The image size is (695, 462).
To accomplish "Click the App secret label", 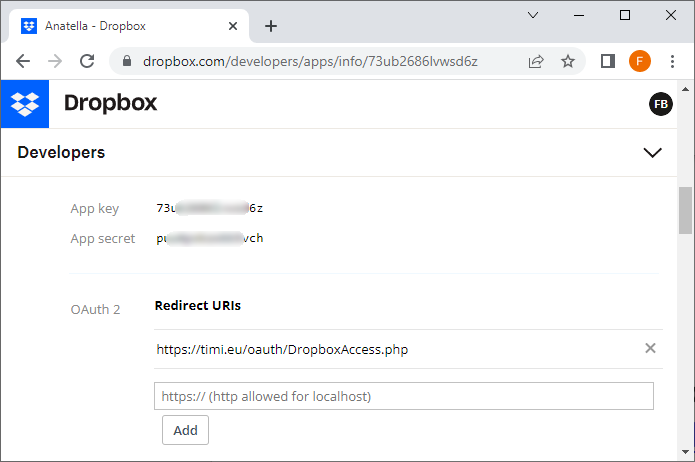I will pyautogui.click(x=102, y=239).
